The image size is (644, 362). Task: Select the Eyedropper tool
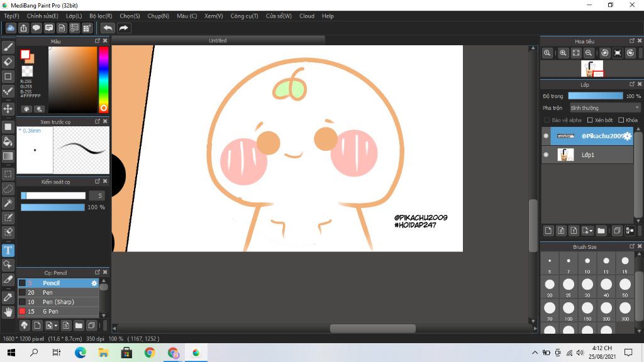[x=8, y=297]
